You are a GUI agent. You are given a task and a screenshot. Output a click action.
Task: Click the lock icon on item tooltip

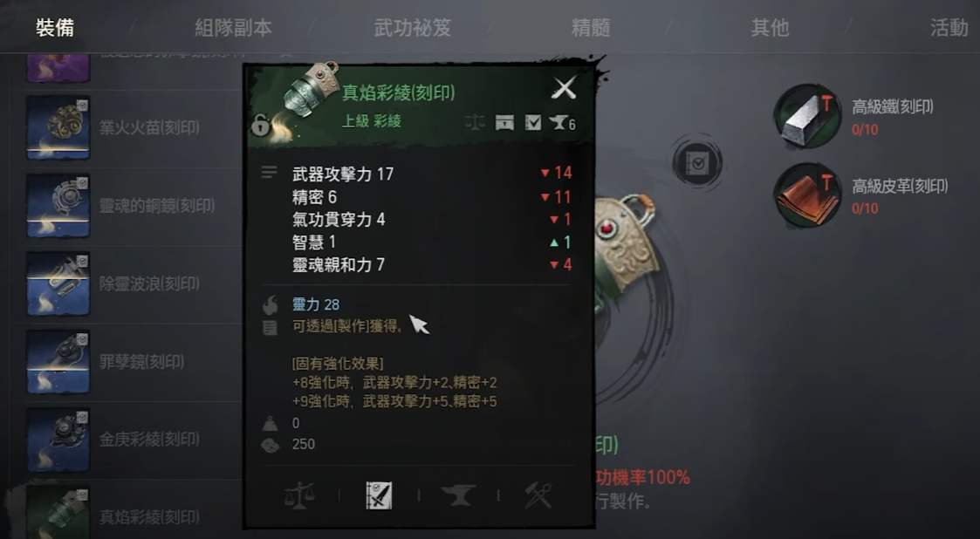point(261,125)
